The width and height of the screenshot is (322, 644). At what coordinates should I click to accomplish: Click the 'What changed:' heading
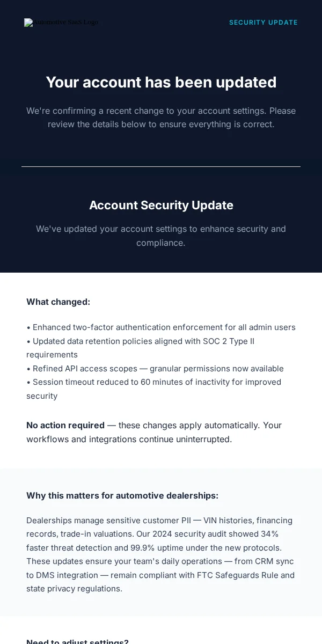click(58, 302)
